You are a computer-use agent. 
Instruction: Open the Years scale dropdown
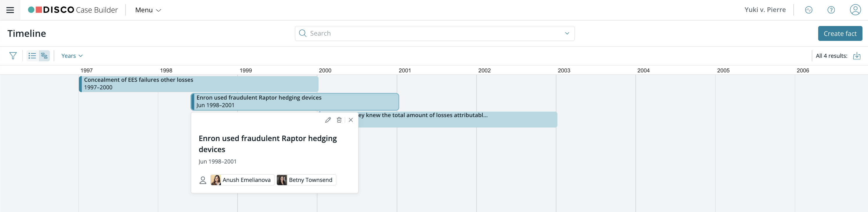pyautogui.click(x=72, y=56)
